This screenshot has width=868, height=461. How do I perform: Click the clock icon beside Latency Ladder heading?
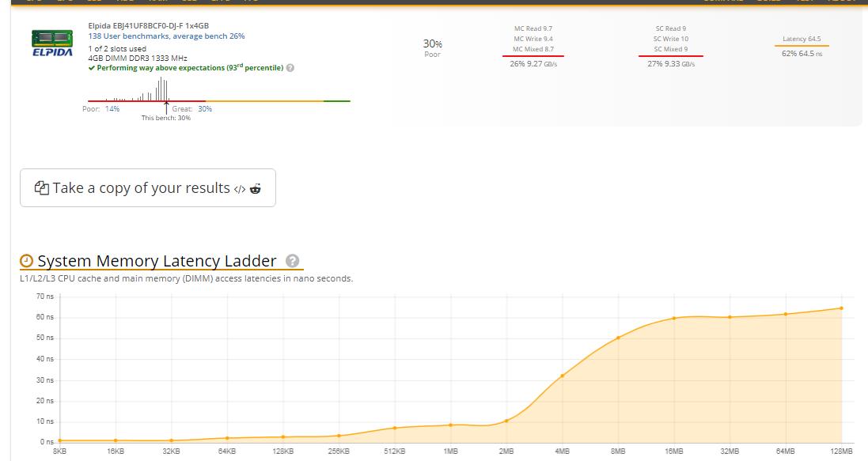click(27, 261)
